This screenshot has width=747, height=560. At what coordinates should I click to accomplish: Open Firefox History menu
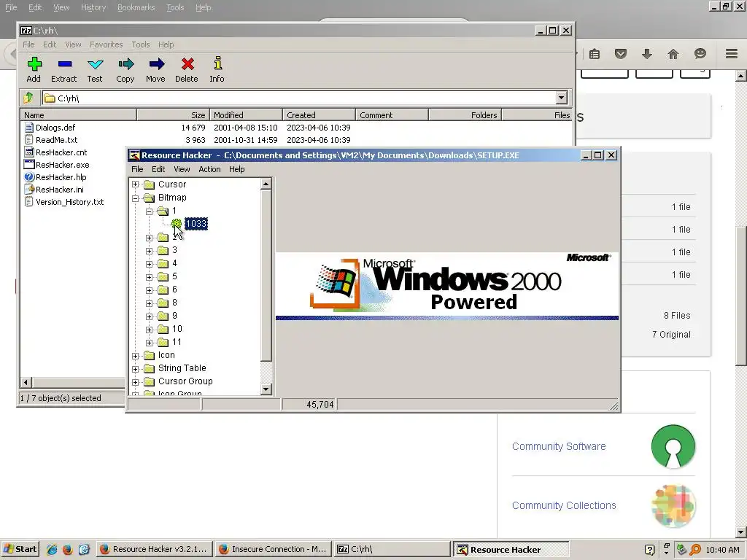(93, 7)
